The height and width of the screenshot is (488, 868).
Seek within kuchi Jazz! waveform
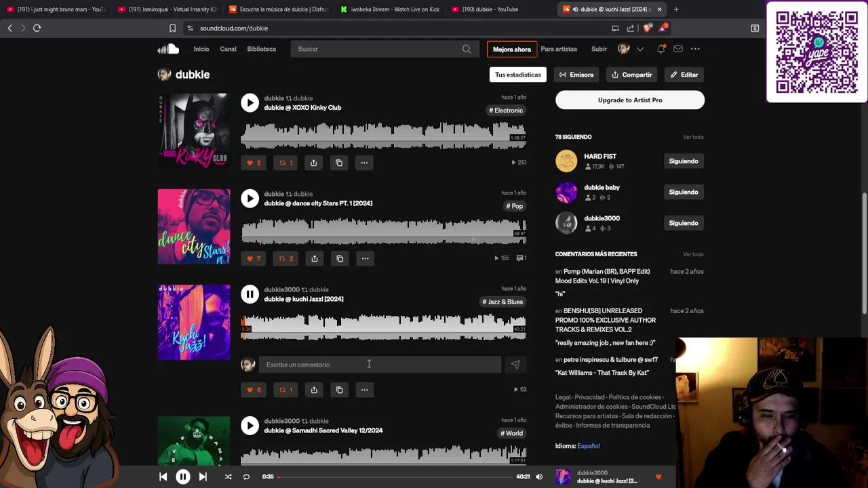point(383,327)
